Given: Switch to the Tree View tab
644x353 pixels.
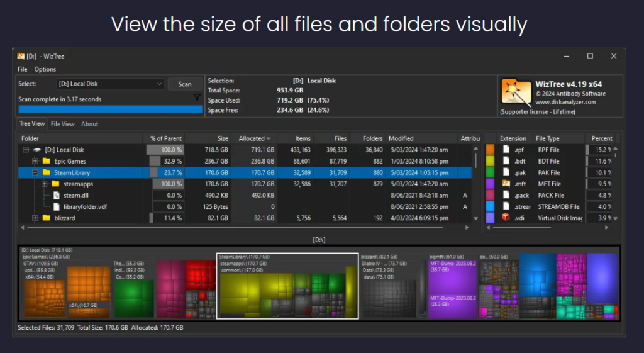Looking at the screenshot, I should coord(32,124).
